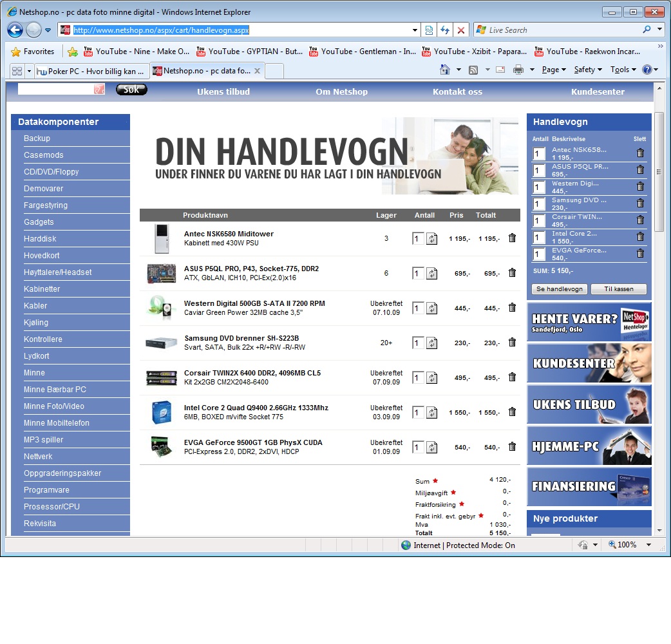The image size is (671, 644).
Task: Open Page menu dropdown
Action: coord(554,70)
